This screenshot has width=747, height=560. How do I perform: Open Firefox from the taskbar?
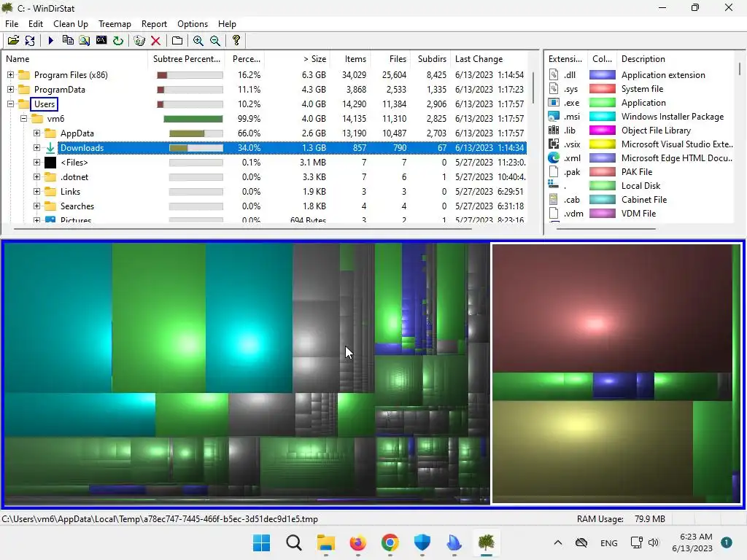[x=357, y=542]
